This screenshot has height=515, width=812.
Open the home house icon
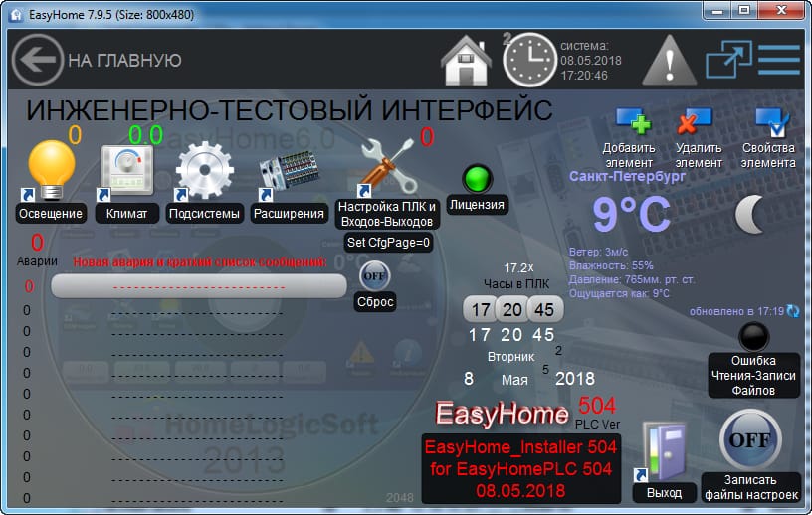pyautogui.click(x=466, y=60)
